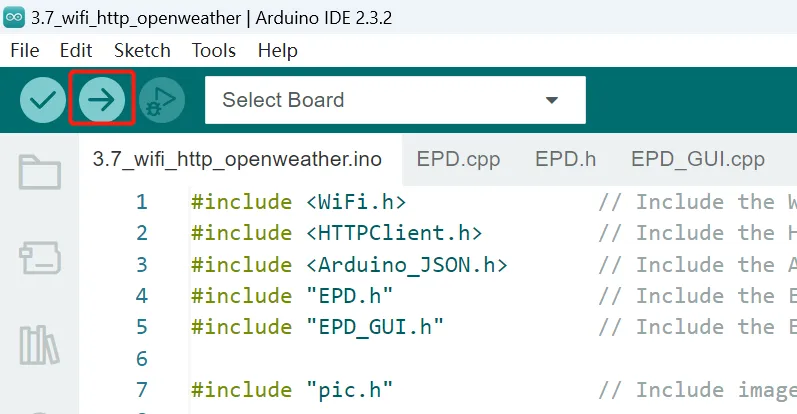The width and height of the screenshot is (797, 414).
Task: Switch to the EPD.cpp tab
Action: 458,159
